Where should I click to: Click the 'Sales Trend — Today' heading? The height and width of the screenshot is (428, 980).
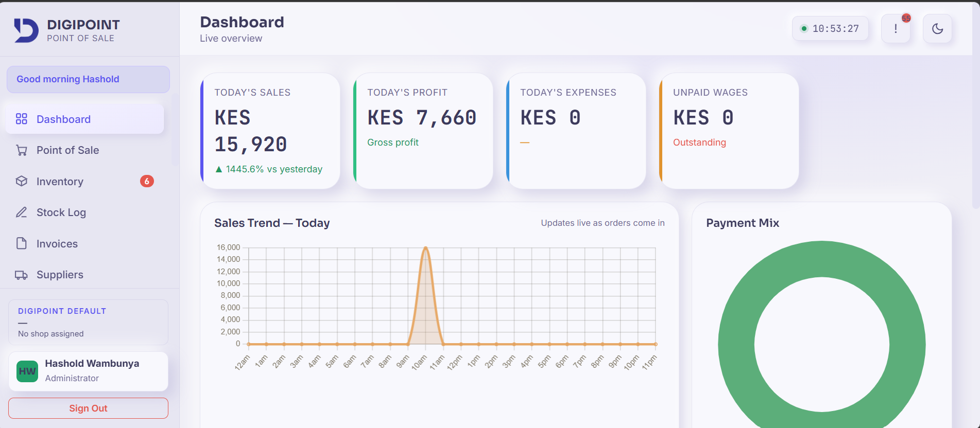(x=272, y=223)
